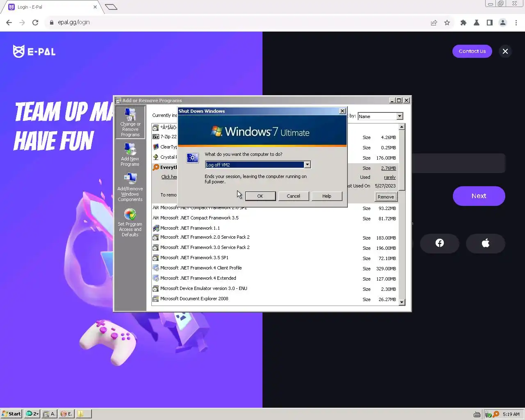Click the ClearType program icon
The width and height of the screenshot is (525, 420).
point(156,147)
